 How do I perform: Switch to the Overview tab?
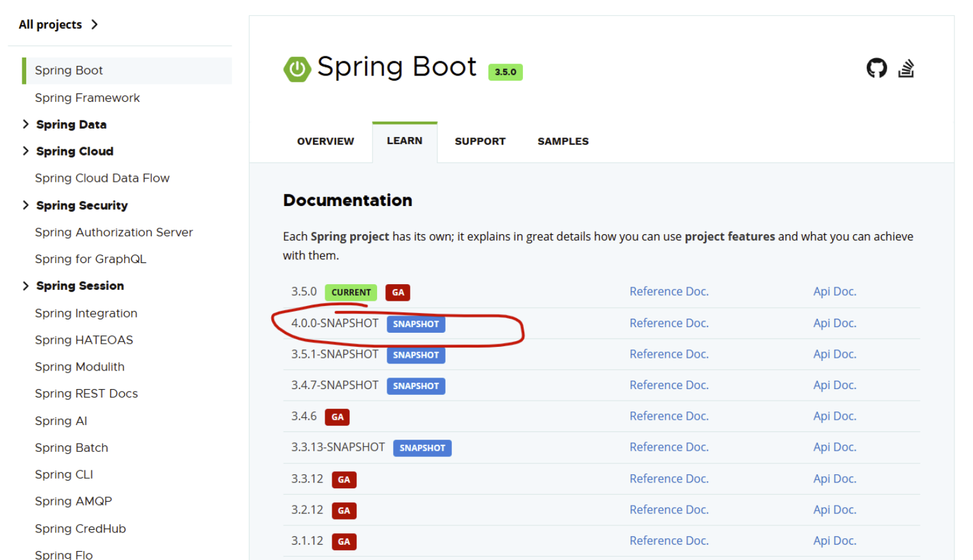tap(325, 141)
